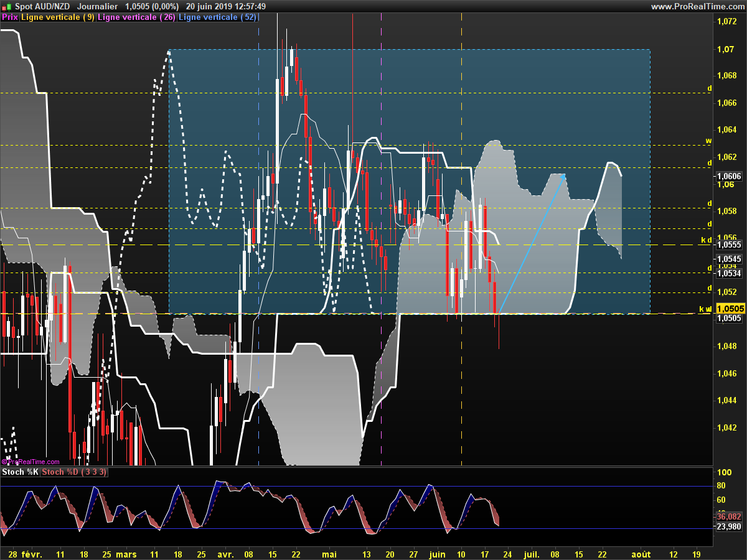747x560 pixels.
Task: Click the mars label on date axis
Action: pyautogui.click(x=126, y=553)
